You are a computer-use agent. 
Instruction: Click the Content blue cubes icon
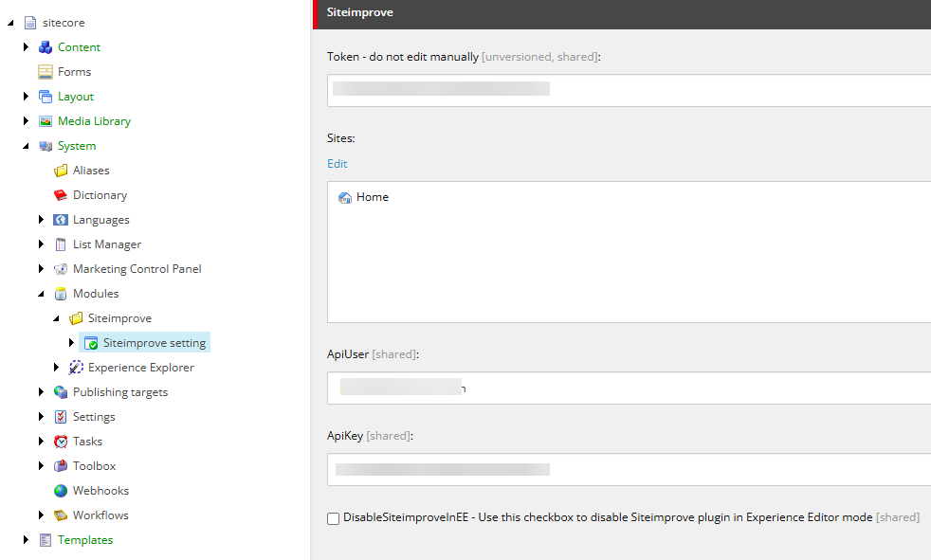pos(46,47)
